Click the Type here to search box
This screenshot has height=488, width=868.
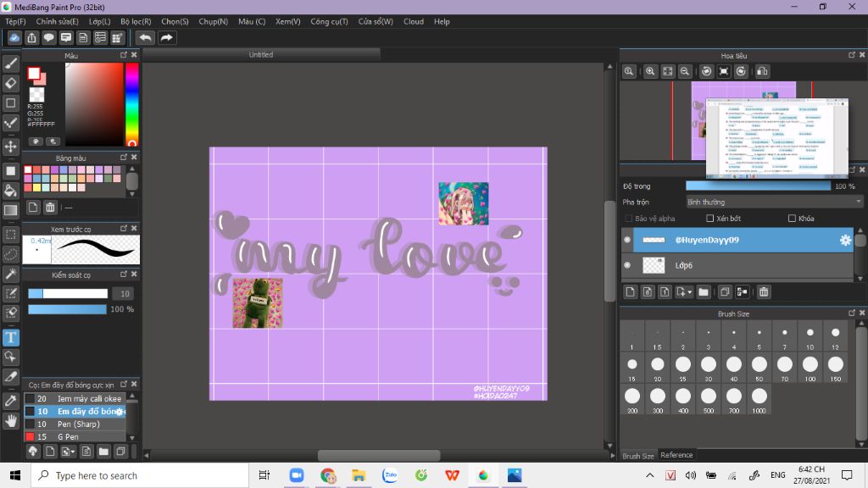coord(140,475)
